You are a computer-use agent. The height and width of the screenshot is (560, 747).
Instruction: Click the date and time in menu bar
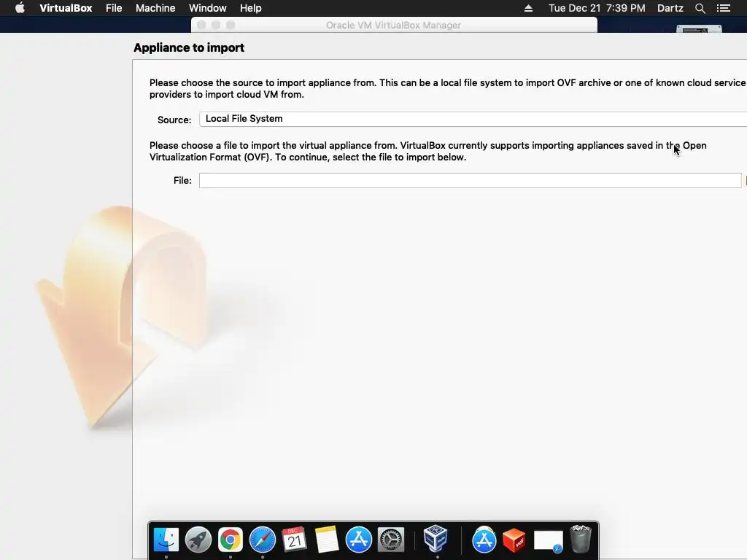coord(597,8)
